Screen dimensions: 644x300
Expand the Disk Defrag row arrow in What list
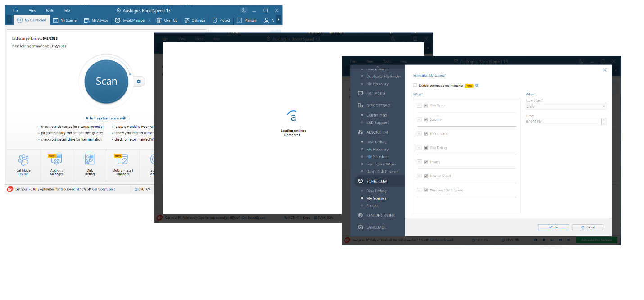pos(419,148)
